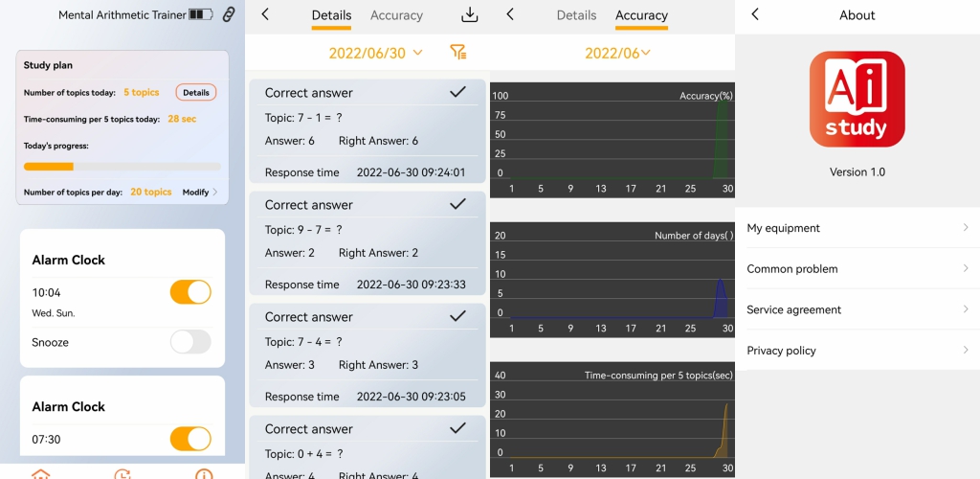This screenshot has height=479, width=980.
Task: Open the My equipment entry
Action: [857, 228]
